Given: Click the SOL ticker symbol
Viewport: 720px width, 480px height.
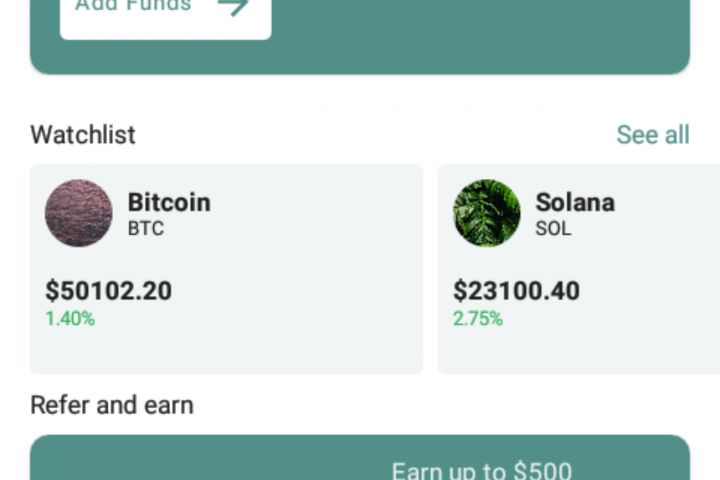Looking at the screenshot, I should point(553,229).
